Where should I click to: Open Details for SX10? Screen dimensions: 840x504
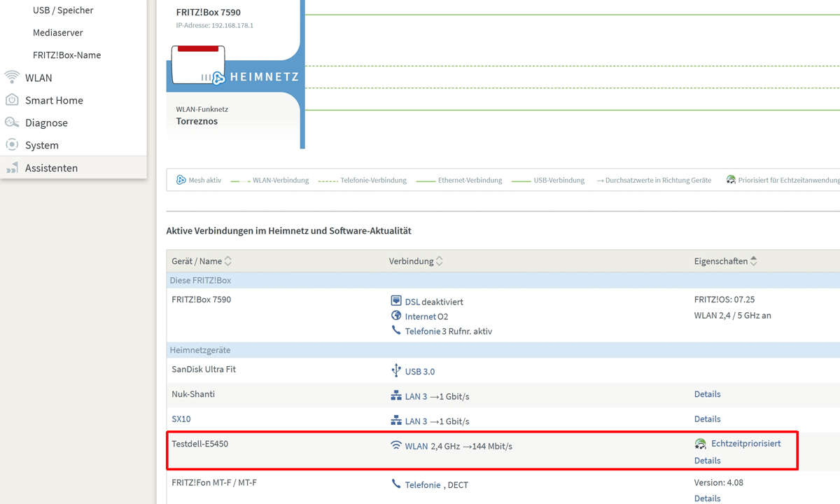[x=707, y=419]
